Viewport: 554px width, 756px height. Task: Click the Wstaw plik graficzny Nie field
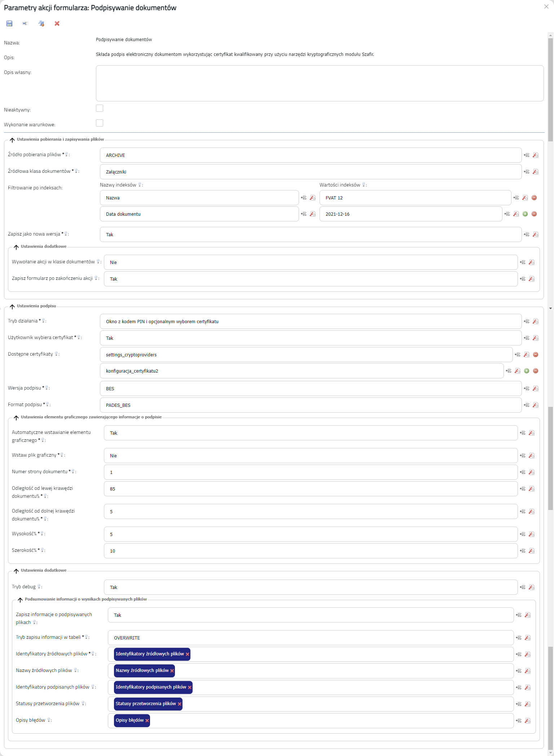tap(311, 456)
